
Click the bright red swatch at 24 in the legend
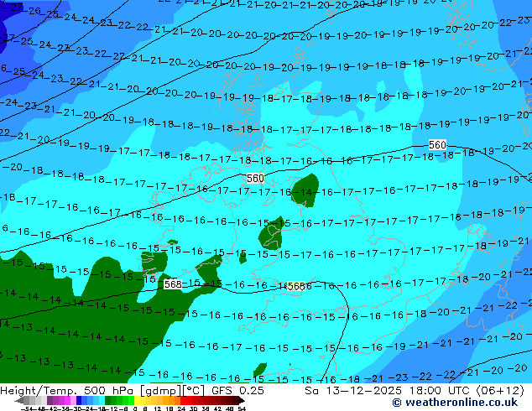pyautogui.click(x=183, y=400)
